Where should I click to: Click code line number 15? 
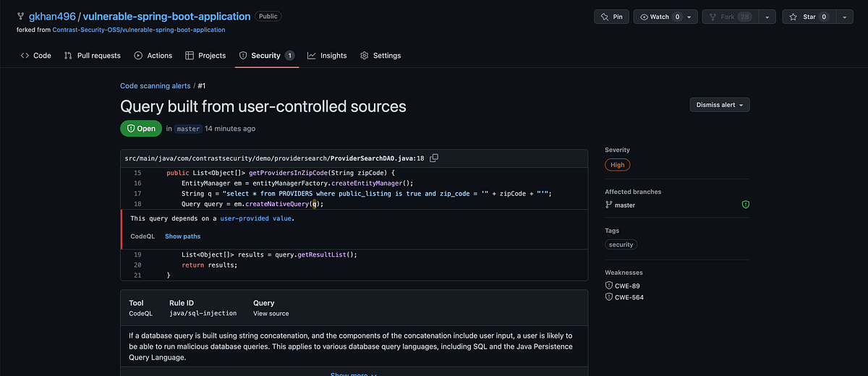137,174
